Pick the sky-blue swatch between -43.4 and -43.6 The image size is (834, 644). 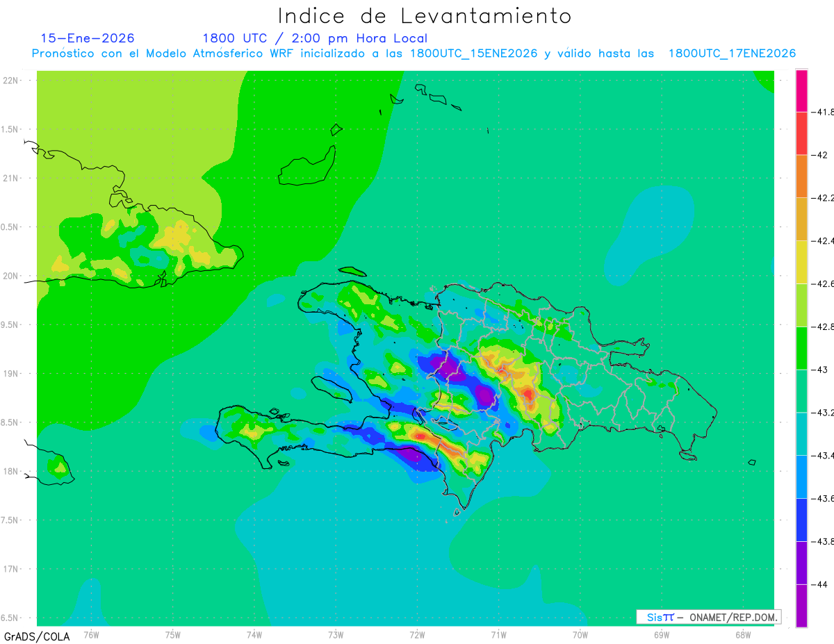click(x=801, y=477)
